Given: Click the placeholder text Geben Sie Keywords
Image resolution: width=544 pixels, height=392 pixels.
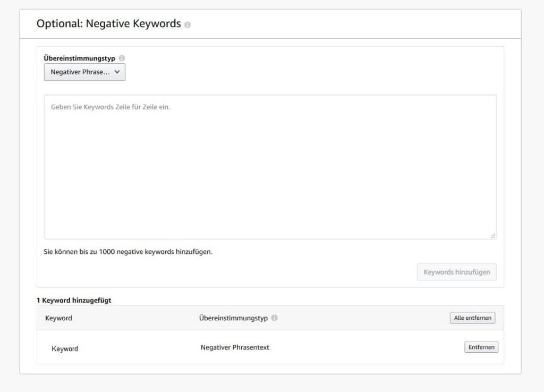Looking at the screenshot, I should [110, 107].
